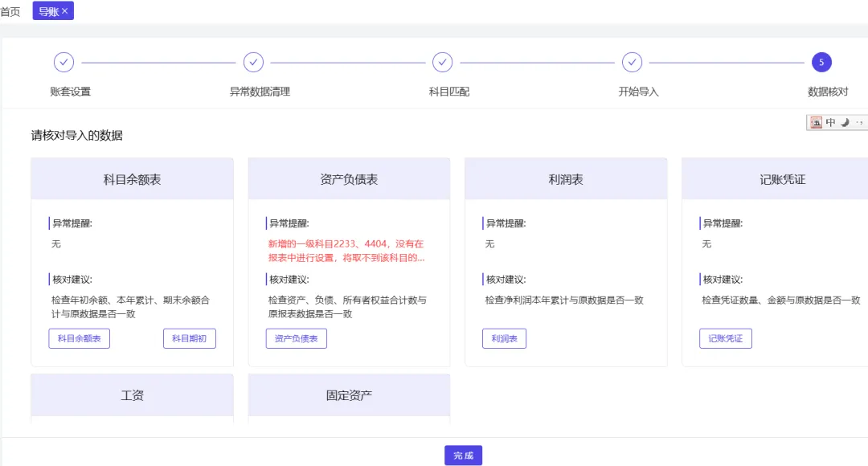Click 异常提醒 label in 记账凭证 card
This screenshot has width=868, height=466.
point(723,223)
